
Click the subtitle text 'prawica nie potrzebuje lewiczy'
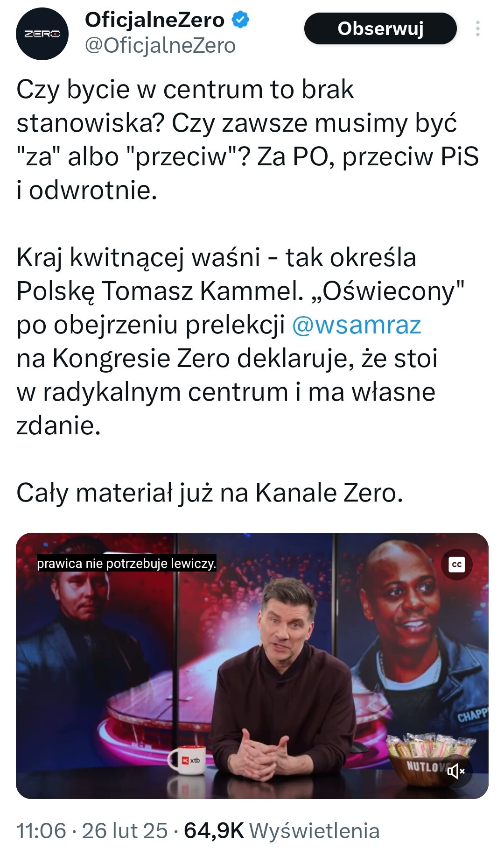tap(126, 564)
